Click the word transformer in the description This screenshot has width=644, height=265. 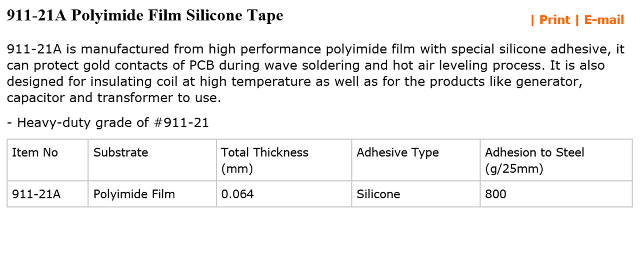click(x=135, y=98)
